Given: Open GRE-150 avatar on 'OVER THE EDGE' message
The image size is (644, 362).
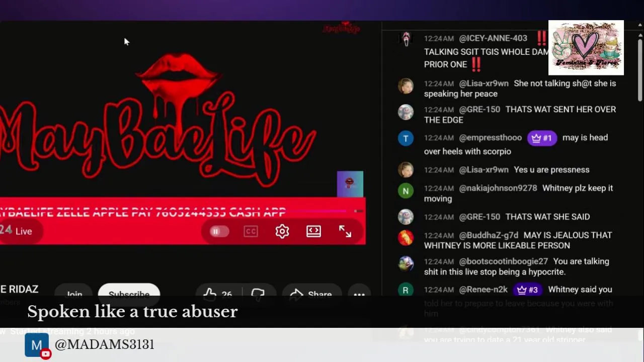Looking at the screenshot, I should [406, 112].
